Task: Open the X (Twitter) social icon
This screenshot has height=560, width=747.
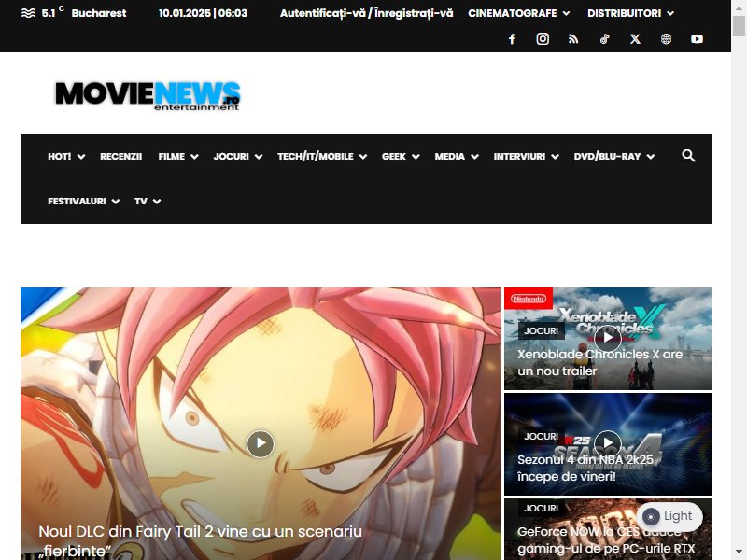Action: [x=635, y=39]
